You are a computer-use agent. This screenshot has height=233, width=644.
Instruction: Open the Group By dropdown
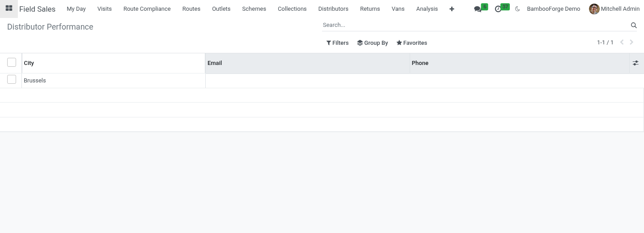click(373, 43)
